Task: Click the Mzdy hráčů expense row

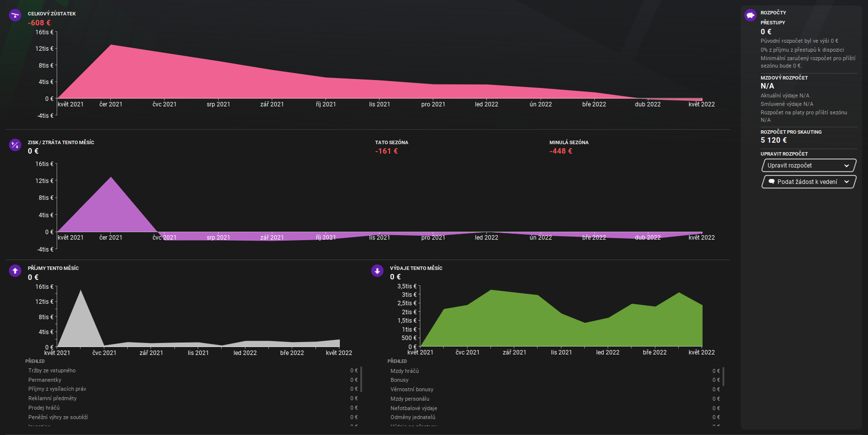Action: pyautogui.click(x=555, y=371)
